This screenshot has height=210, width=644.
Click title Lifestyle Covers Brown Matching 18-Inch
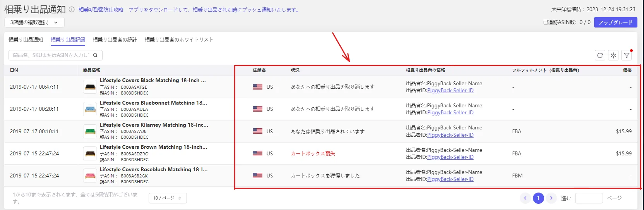click(153, 147)
